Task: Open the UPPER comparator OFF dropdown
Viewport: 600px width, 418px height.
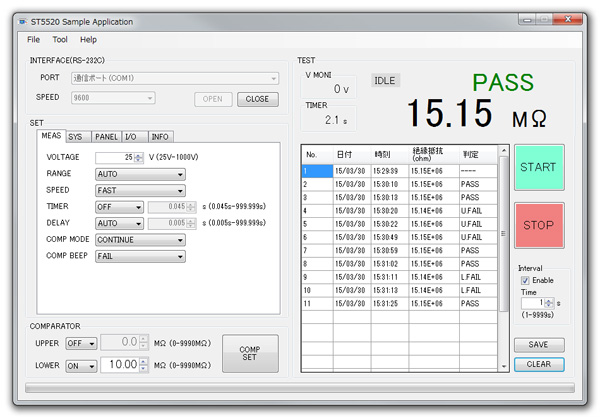Action: [x=81, y=343]
